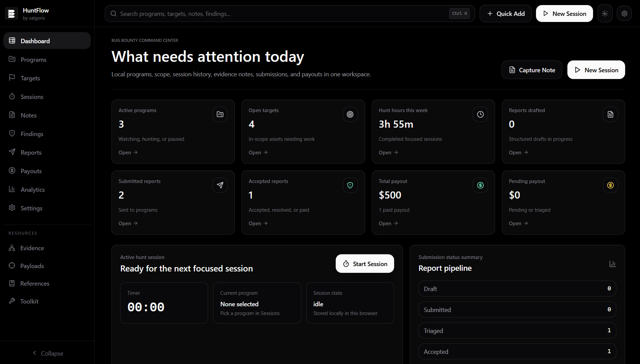640x364 pixels.
Task: Open Evidence resource in sidebar
Action: 47,248
